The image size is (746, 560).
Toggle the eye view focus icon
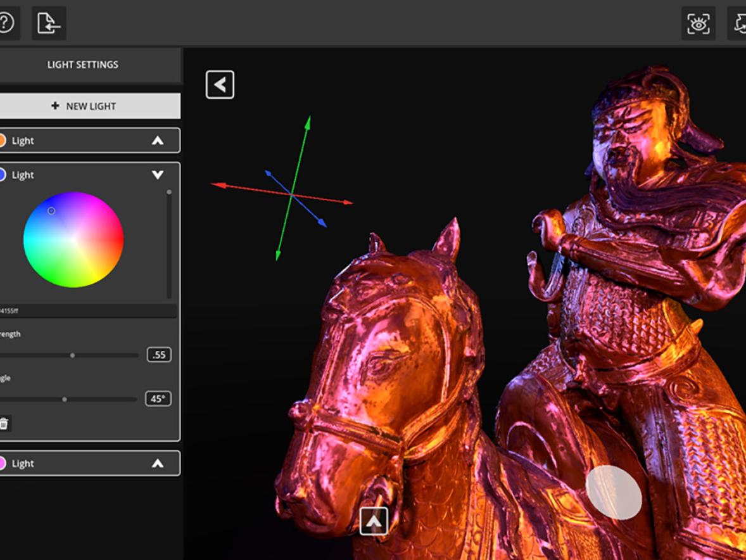(x=698, y=23)
